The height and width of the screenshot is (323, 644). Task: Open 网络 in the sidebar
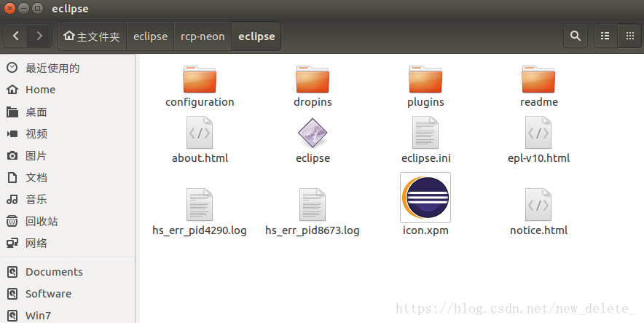pos(67,243)
